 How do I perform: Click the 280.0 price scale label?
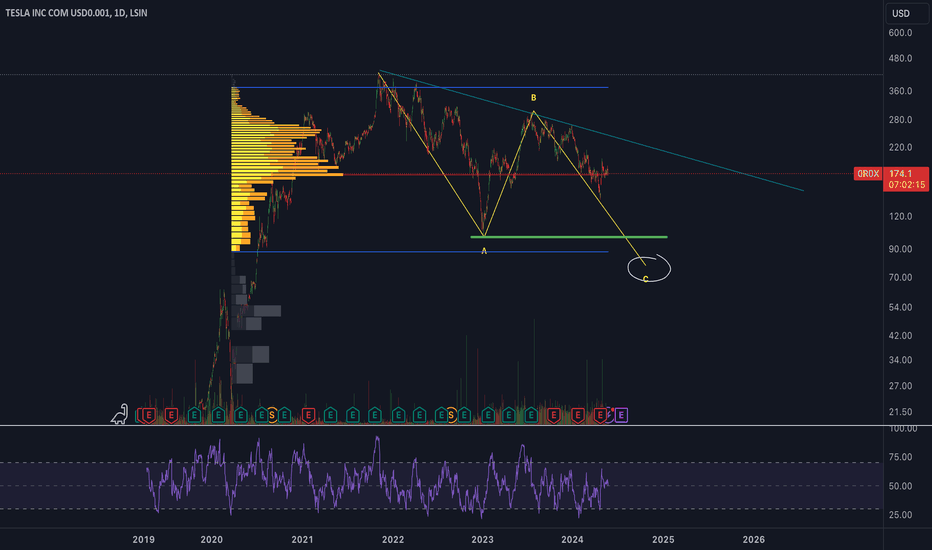pyautogui.click(x=900, y=120)
